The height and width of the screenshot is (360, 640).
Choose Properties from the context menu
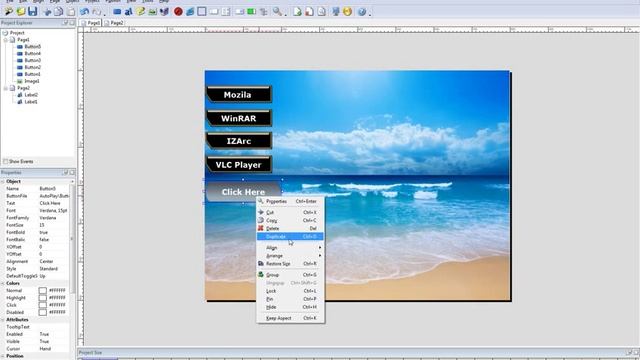coord(290,201)
